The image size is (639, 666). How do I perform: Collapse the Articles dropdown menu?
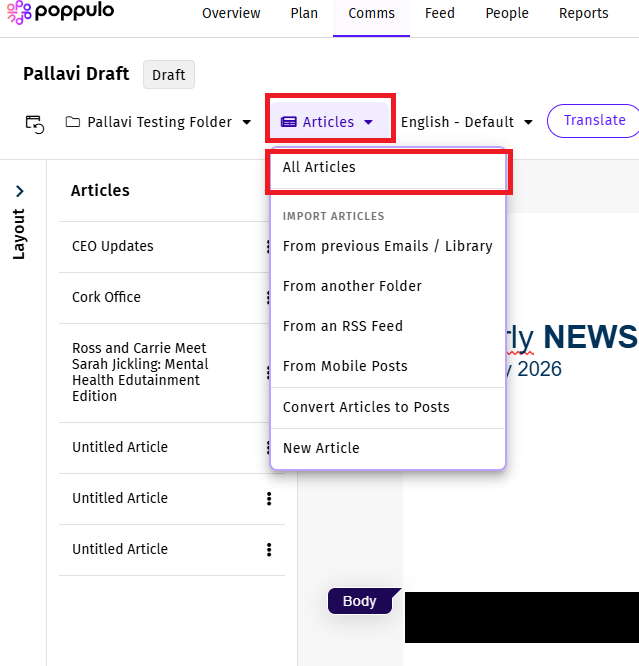pos(328,122)
